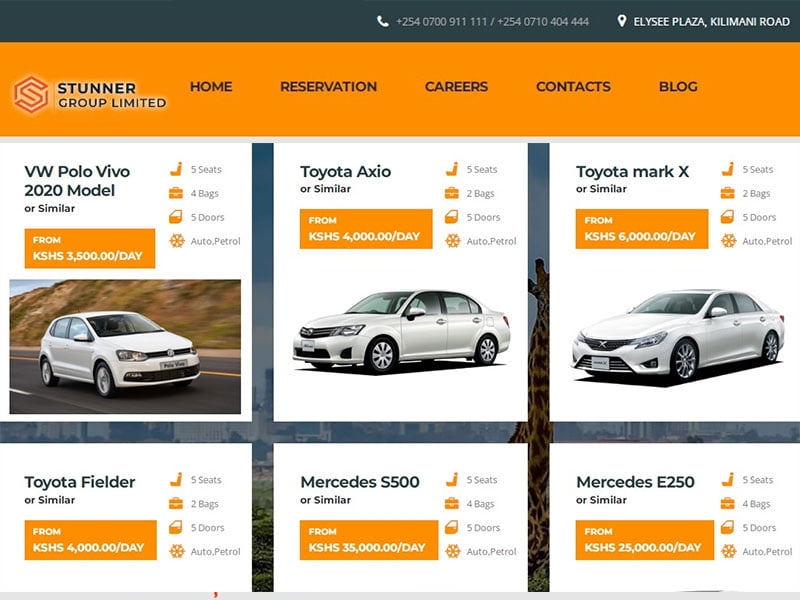Click the seat icon on Mercedes E250 card
Image resolution: width=800 pixels, height=600 pixels.
click(729, 480)
